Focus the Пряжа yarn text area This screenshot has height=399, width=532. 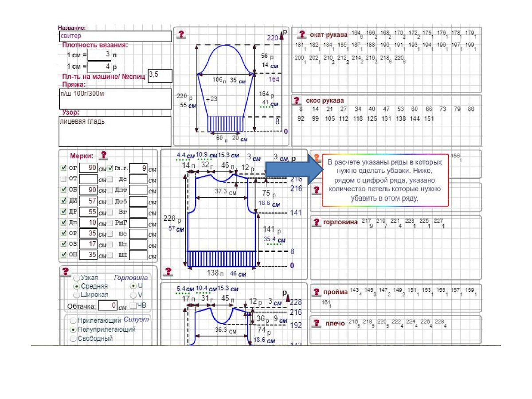coord(115,99)
